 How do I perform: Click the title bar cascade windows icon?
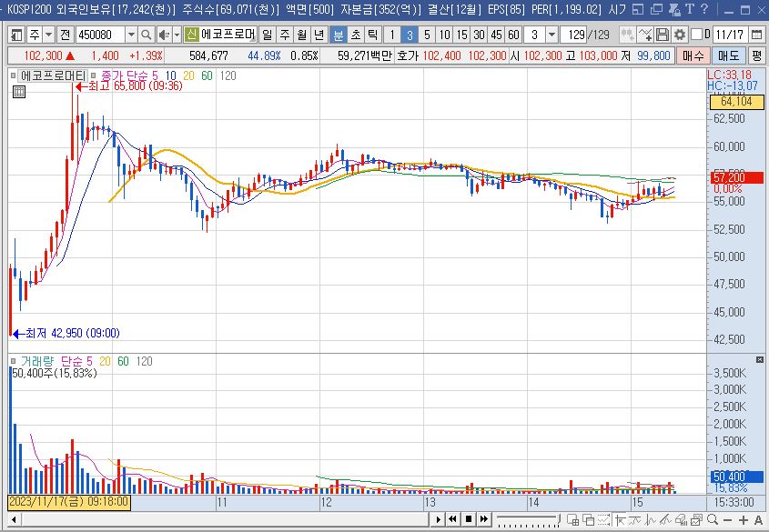(x=656, y=9)
